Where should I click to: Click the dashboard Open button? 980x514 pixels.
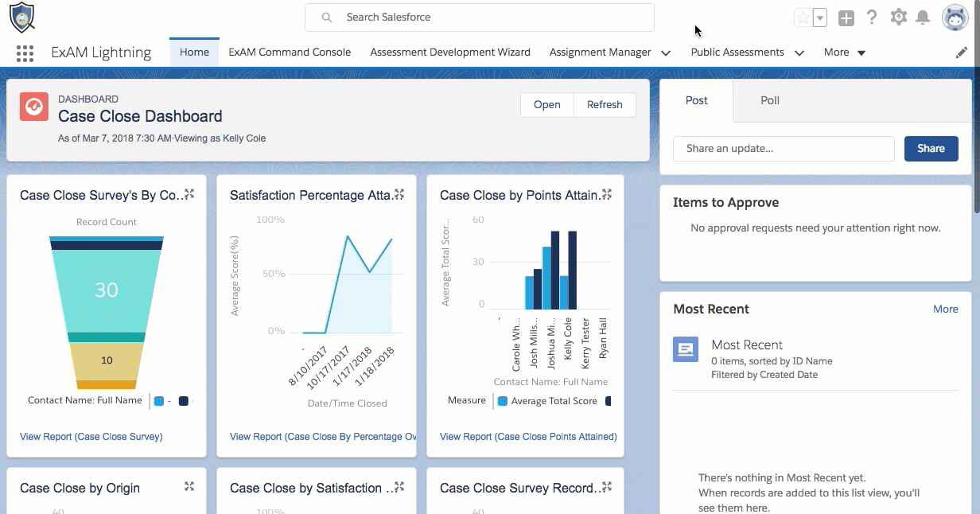[546, 105]
